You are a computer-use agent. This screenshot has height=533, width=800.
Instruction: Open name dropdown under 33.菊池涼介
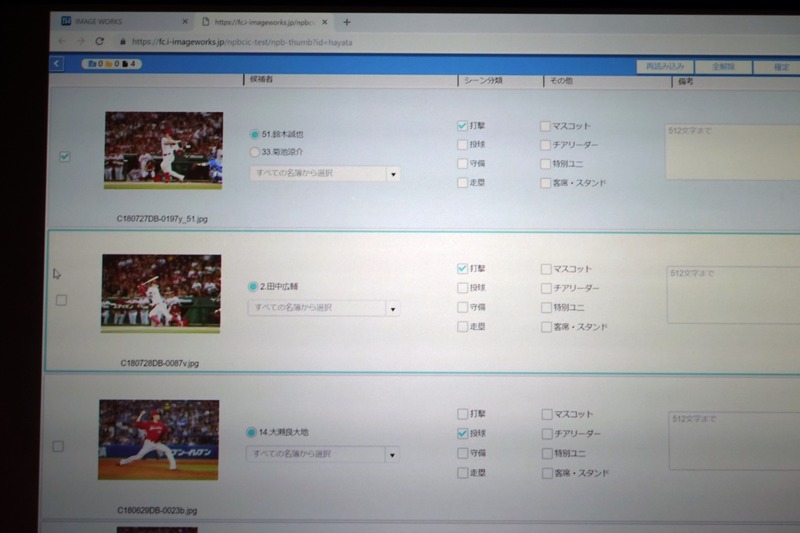tap(324, 173)
